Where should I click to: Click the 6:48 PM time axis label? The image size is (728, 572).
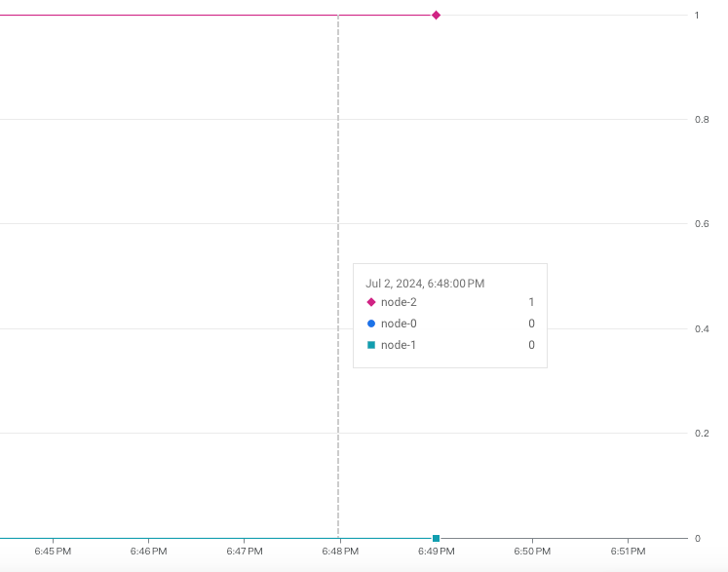(340, 552)
